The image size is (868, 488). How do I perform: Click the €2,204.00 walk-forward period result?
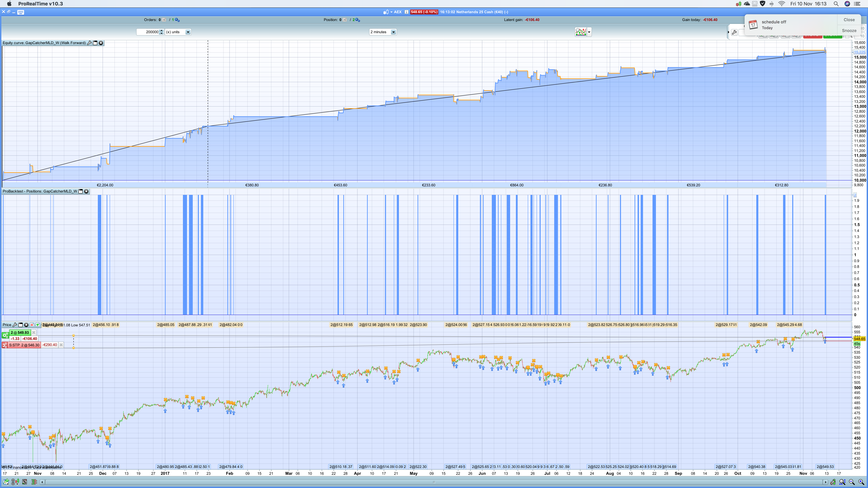point(105,185)
